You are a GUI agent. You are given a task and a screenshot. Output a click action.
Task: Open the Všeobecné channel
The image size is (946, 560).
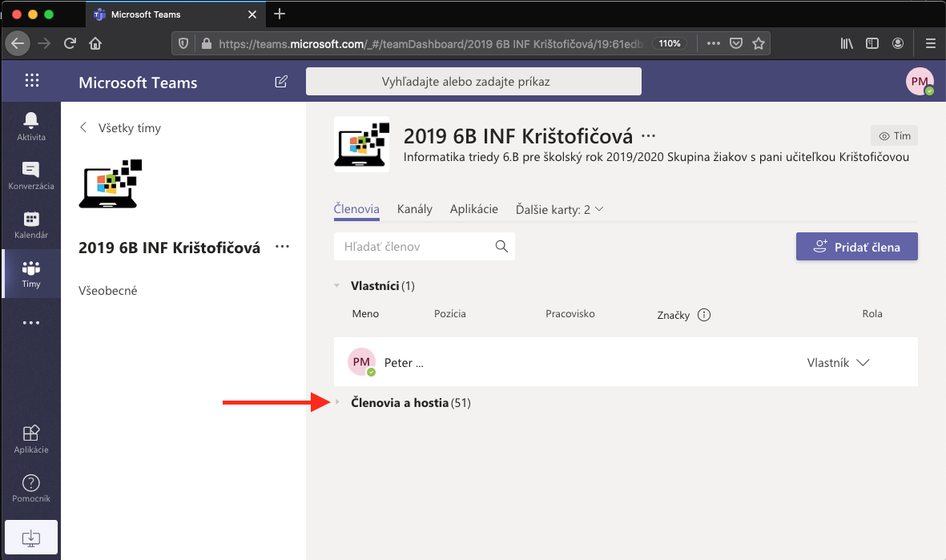tap(108, 291)
